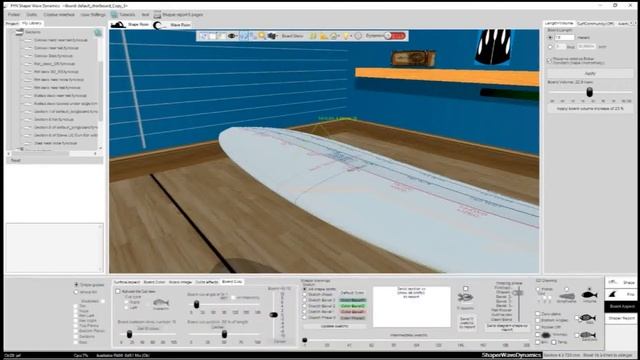Click the green Color Barrel2 swatch
The width and height of the screenshot is (640, 360).
pyautogui.click(x=352, y=306)
